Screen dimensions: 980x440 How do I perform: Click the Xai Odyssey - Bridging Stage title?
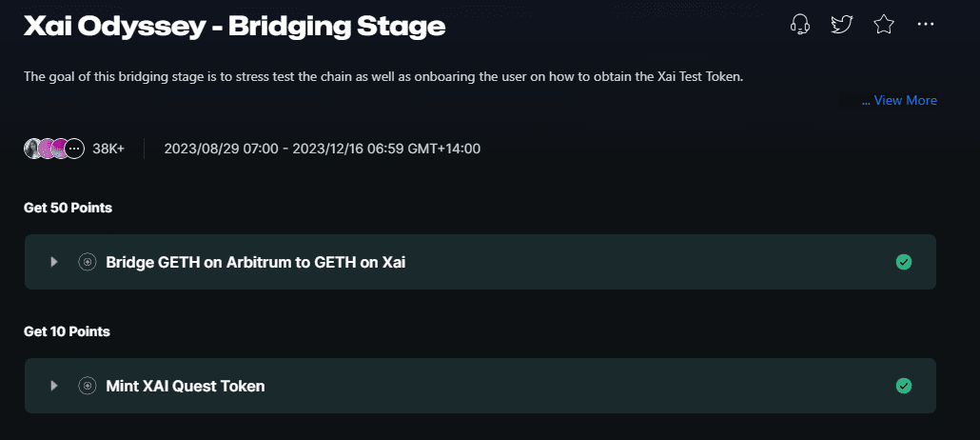(234, 26)
